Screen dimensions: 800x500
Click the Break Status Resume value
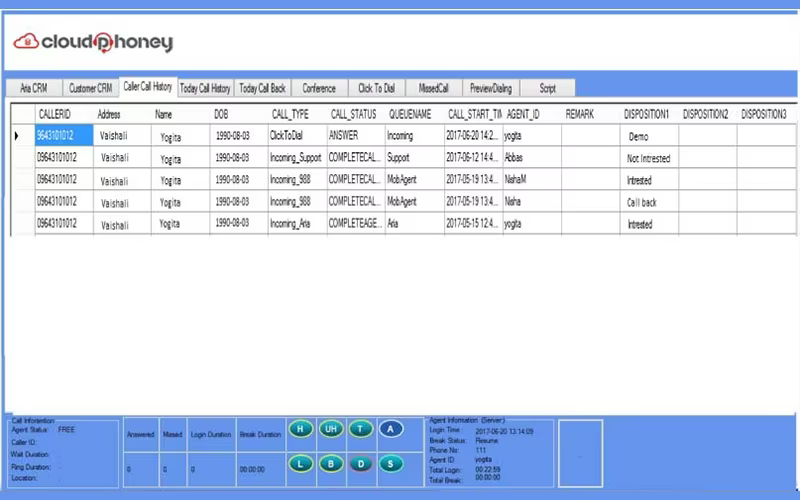click(487, 440)
